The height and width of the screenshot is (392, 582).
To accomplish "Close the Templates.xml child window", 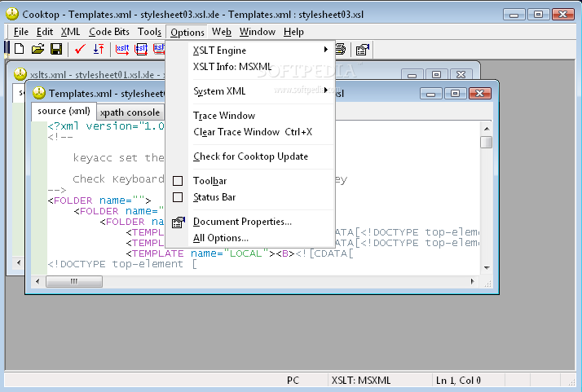I will pyautogui.click(x=480, y=94).
